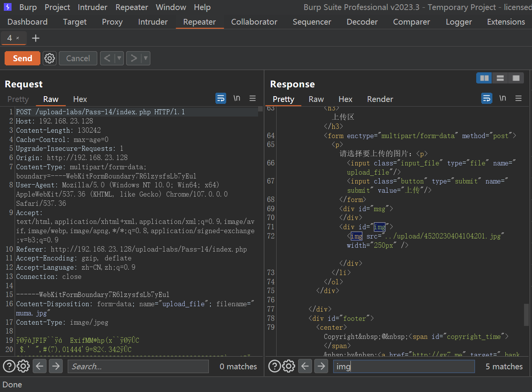Switch to combined tabbed layout view
Screen dimensions: 532x392
coord(516,78)
